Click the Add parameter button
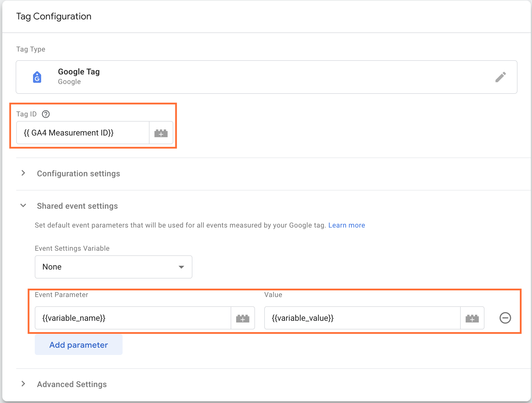The image size is (532, 403). tap(78, 345)
